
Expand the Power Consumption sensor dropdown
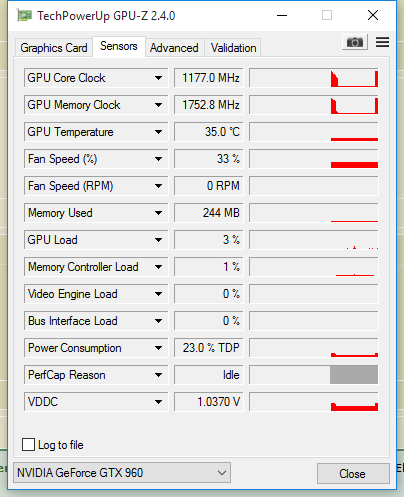158,348
